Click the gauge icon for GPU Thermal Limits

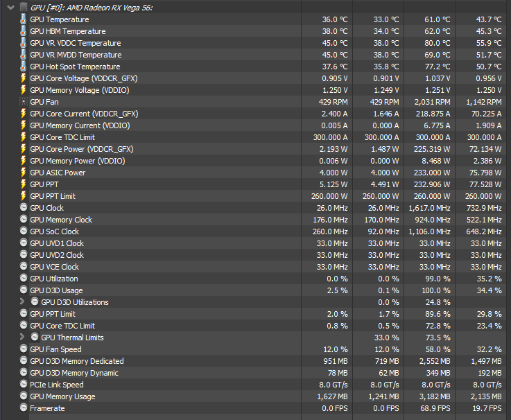35,337
